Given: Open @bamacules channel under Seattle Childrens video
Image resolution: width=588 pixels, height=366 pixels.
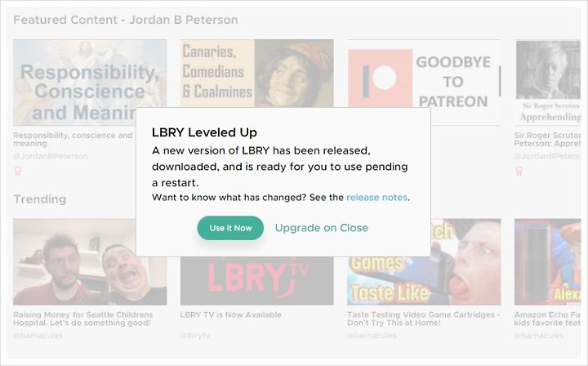Looking at the screenshot, I should tap(38, 336).
